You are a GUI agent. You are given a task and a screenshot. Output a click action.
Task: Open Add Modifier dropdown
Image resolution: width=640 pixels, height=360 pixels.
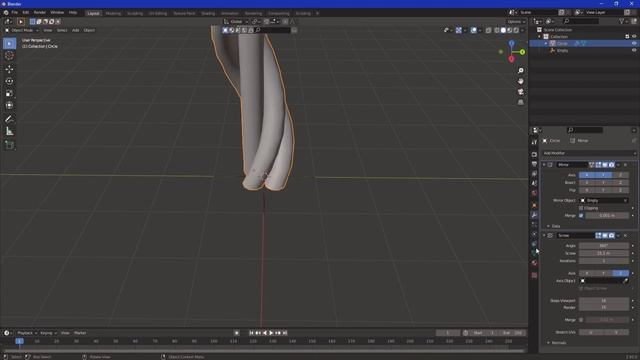tap(589, 153)
